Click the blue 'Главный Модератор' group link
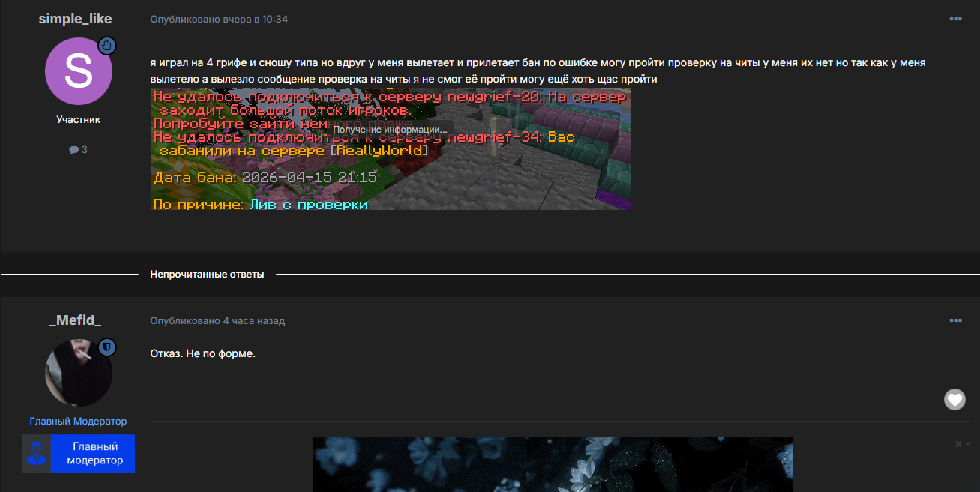 point(78,421)
